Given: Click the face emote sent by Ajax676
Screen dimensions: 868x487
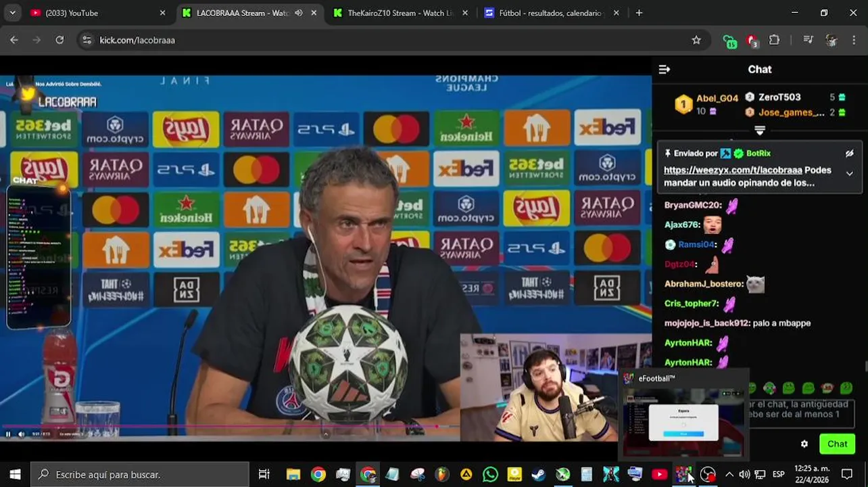Looking at the screenshot, I should tap(713, 225).
